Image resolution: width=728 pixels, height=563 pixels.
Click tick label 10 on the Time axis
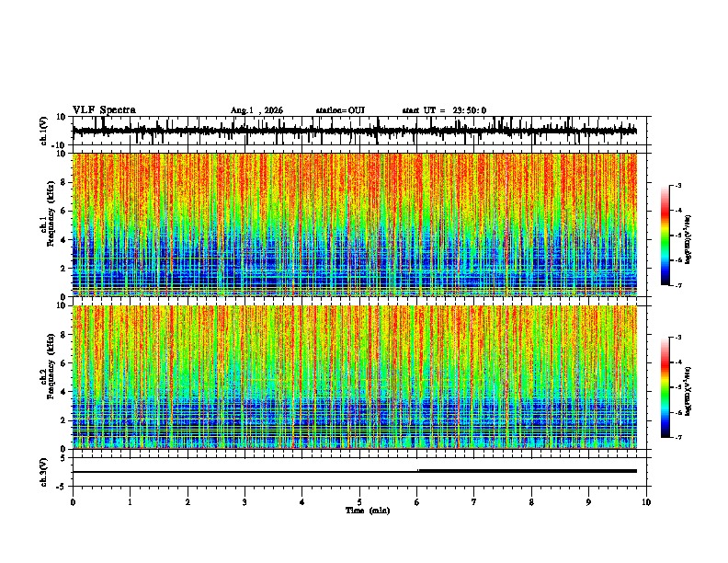point(646,502)
